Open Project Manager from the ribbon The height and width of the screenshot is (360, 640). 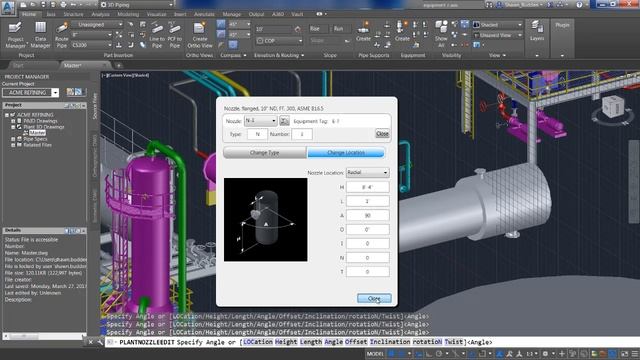click(16, 34)
